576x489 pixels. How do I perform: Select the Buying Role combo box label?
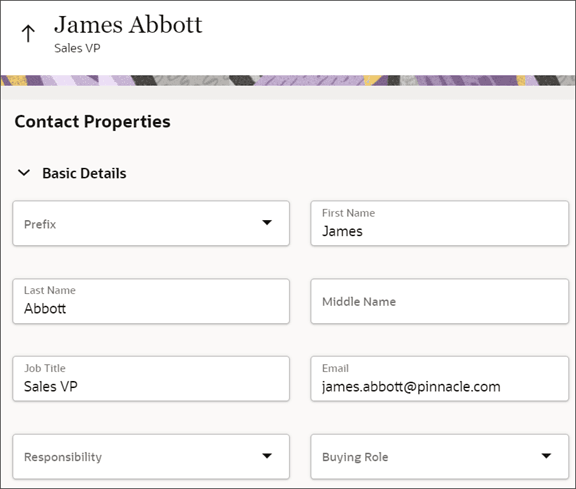tap(355, 457)
